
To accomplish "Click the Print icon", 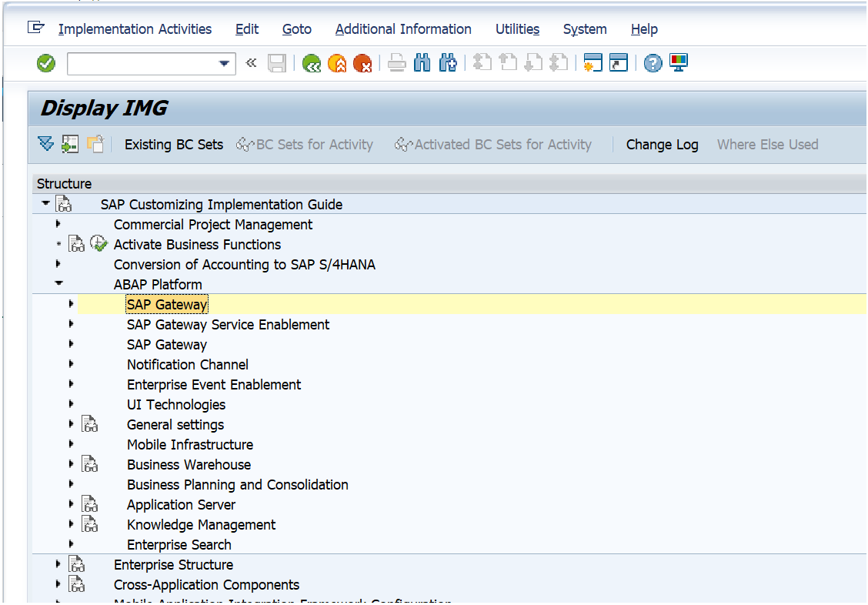I will coord(396,64).
